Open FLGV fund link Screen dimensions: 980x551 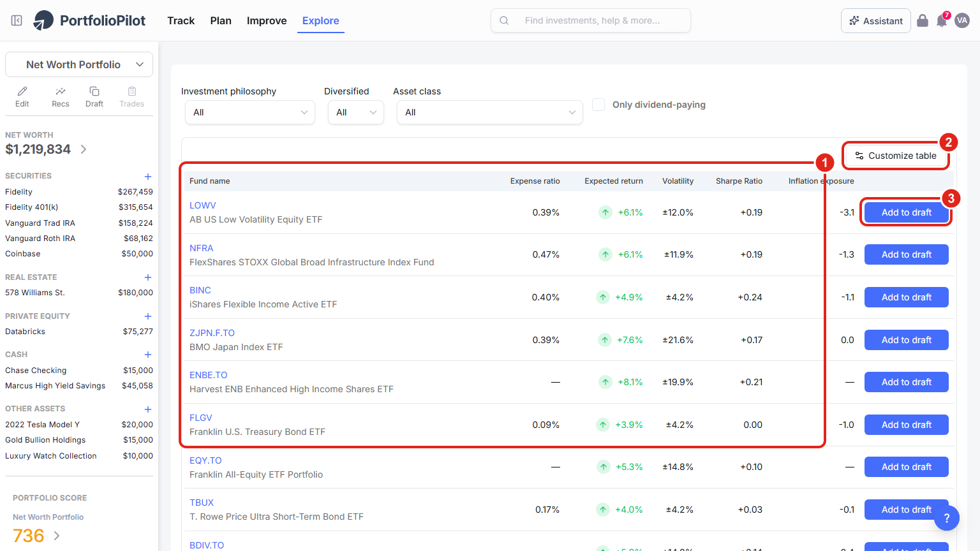(201, 418)
